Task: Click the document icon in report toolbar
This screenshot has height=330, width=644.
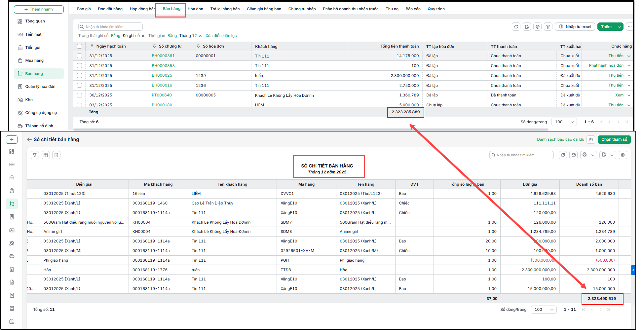Action: point(57,155)
